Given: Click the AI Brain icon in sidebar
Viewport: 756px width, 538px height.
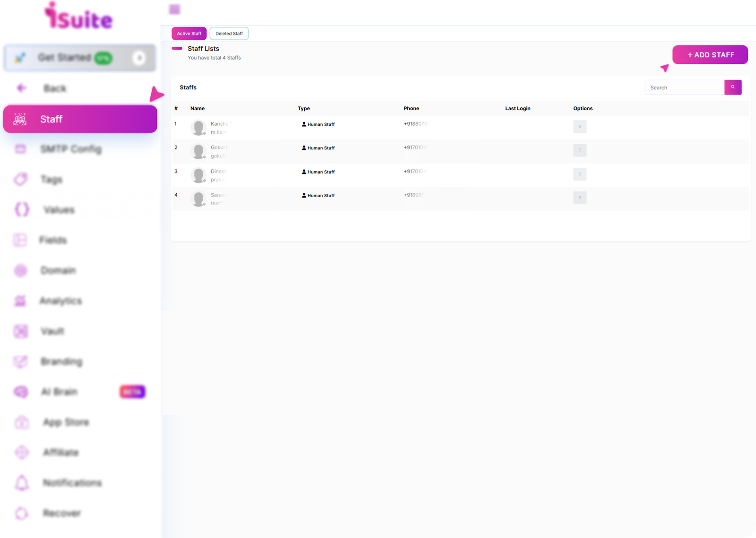Looking at the screenshot, I should pyautogui.click(x=21, y=392).
